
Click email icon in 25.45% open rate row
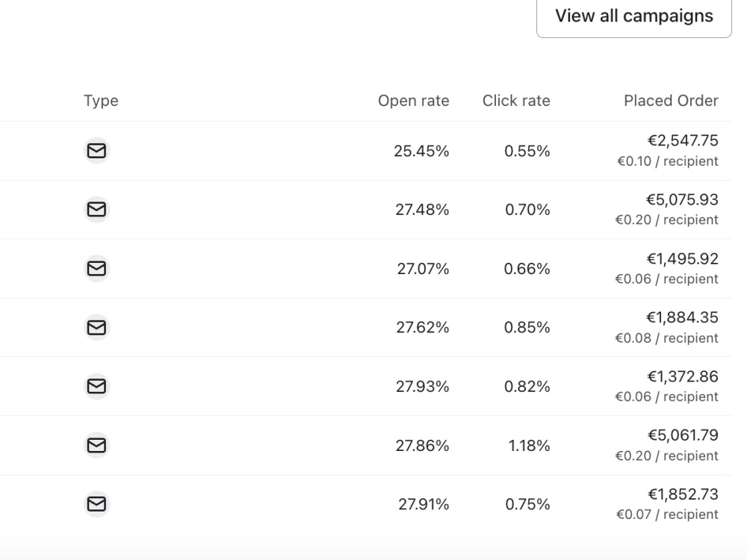coord(96,151)
